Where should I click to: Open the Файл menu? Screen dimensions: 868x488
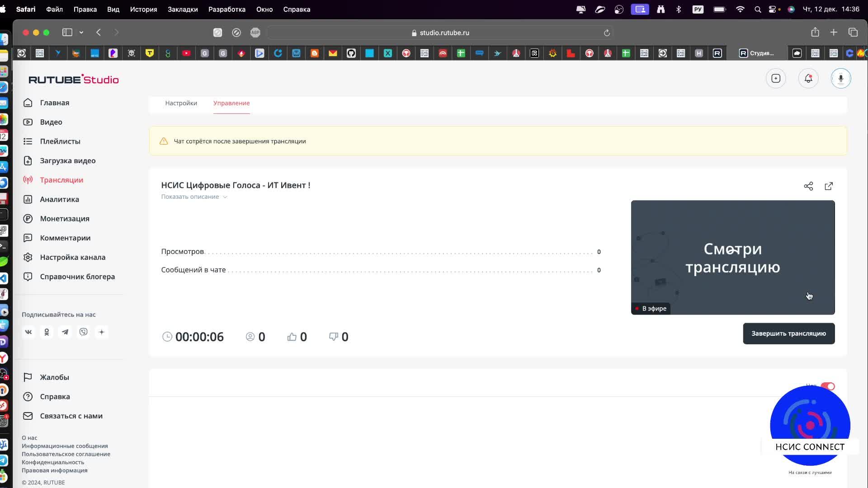pos(54,9)
